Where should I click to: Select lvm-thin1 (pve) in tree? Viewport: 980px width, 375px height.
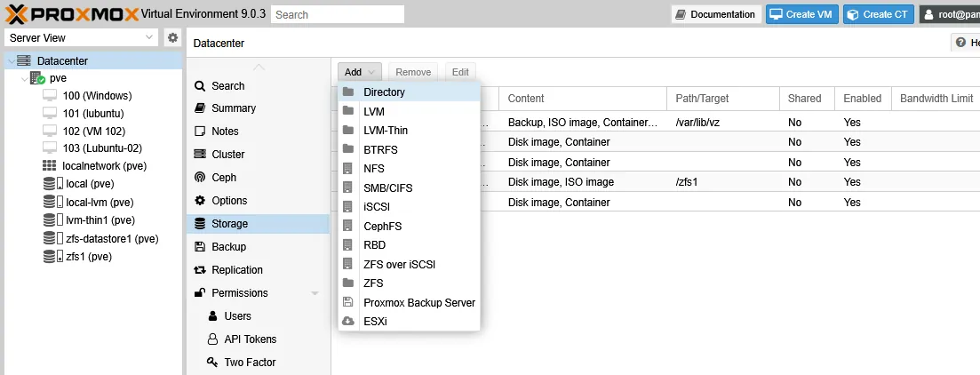(x=94, y=220)
